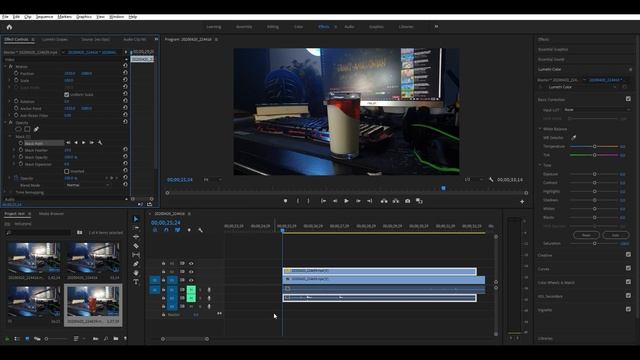640x360 pixels.
Task: Open the Graphics menu
Action: point(84,17)
